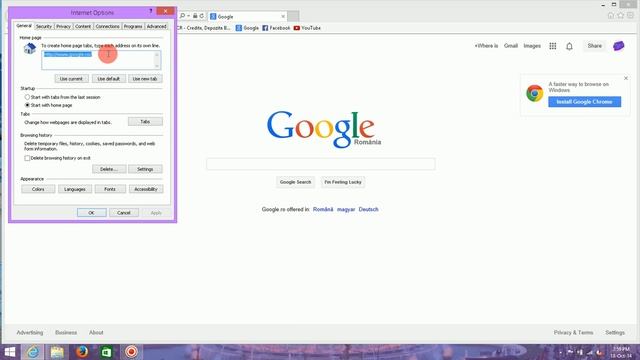
Task: Open the YouTube favorites bar bookmark
Action: click(x=307, y=28)
